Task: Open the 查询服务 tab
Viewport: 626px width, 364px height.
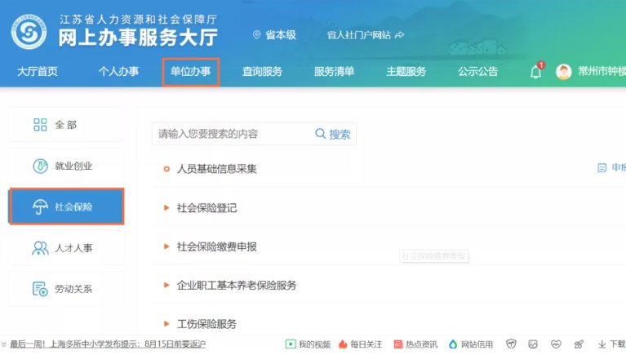Action: pyautogui.click(x=262, y=72)
